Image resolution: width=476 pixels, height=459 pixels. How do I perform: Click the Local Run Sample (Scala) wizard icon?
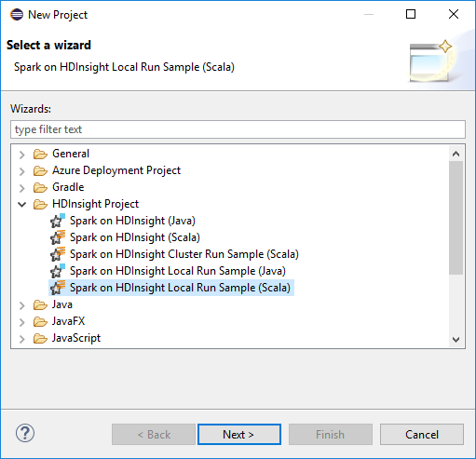(58, 288)
